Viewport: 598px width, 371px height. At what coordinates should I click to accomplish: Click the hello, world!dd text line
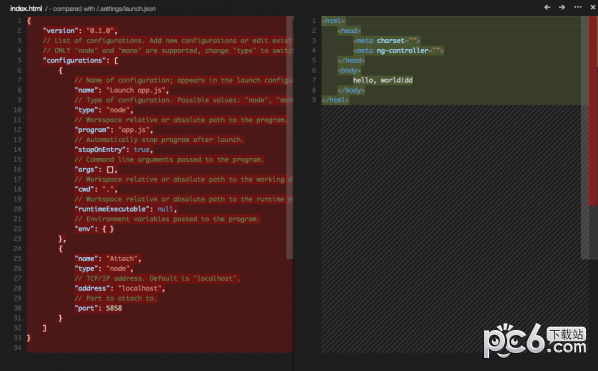click(383, 80)
